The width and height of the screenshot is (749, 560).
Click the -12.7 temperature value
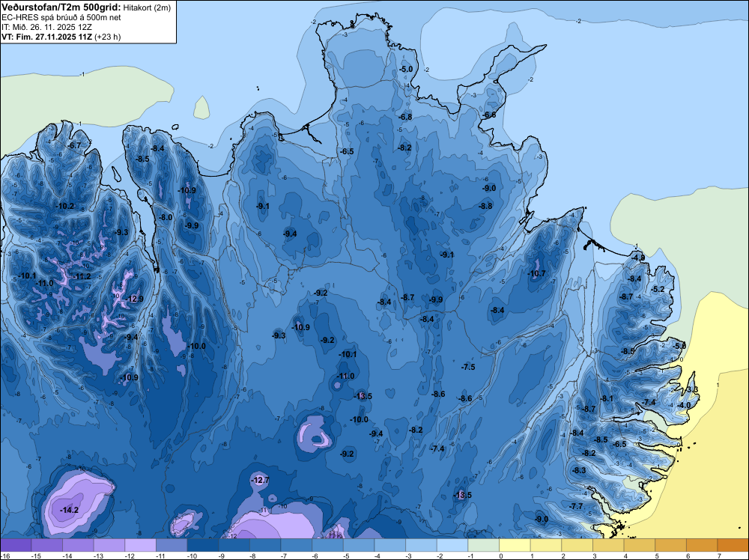click(261, 480)
